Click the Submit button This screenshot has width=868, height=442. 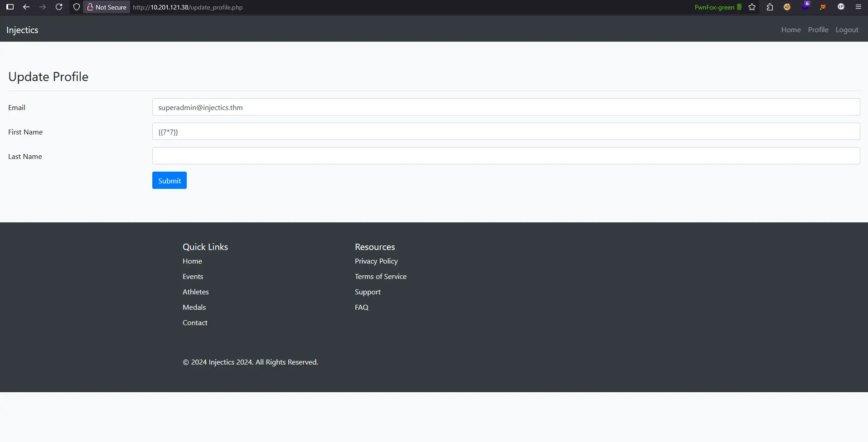[x=169, y=180]
